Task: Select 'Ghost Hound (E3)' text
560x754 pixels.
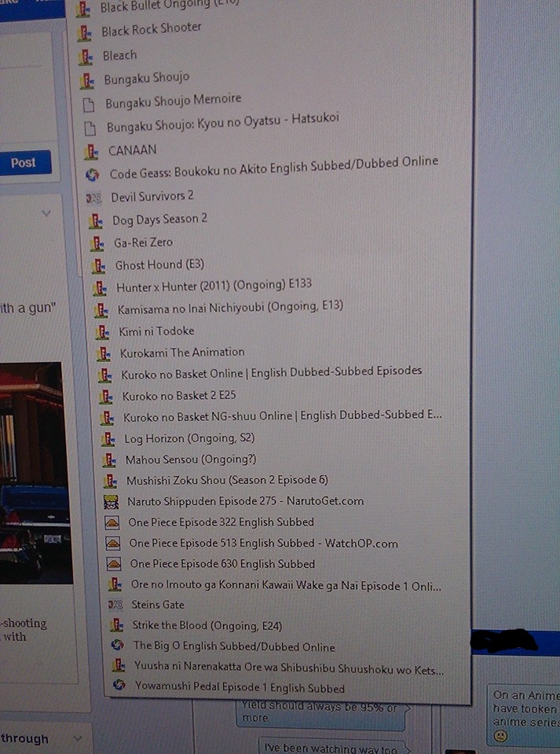Action: click(x=159, y=265)
